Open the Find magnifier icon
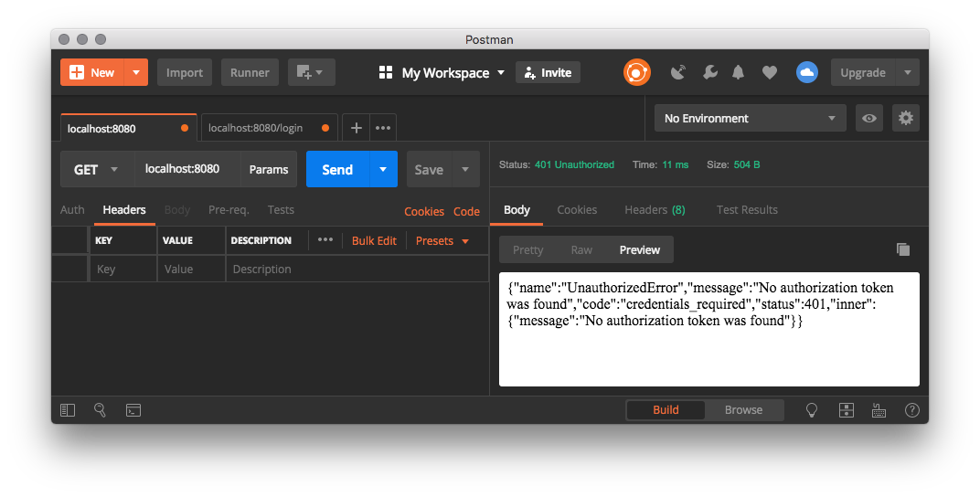The image size is (980, 497). (x=100, y=410)
